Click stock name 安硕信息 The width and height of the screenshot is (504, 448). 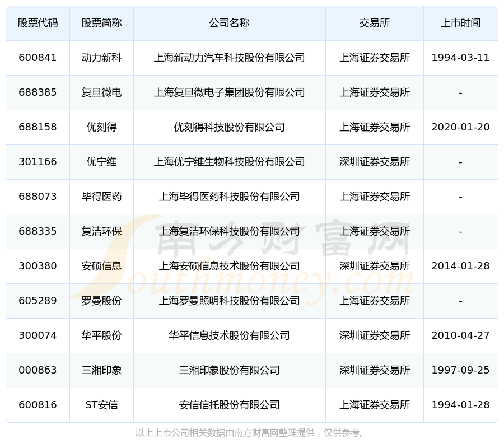click(101, 266)
